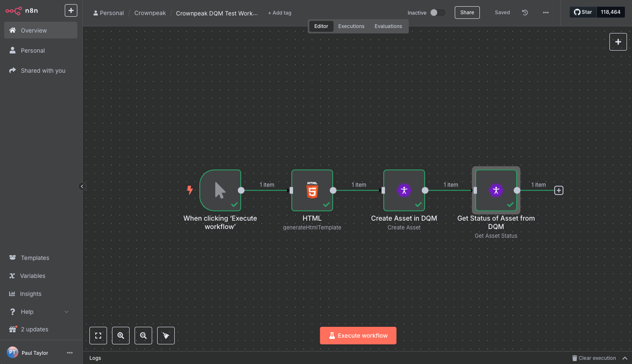The width and height of the screenshot is (632, 364).
Task: Open user options menu beside Paul Taylor
Action: [x=70, y=353]
